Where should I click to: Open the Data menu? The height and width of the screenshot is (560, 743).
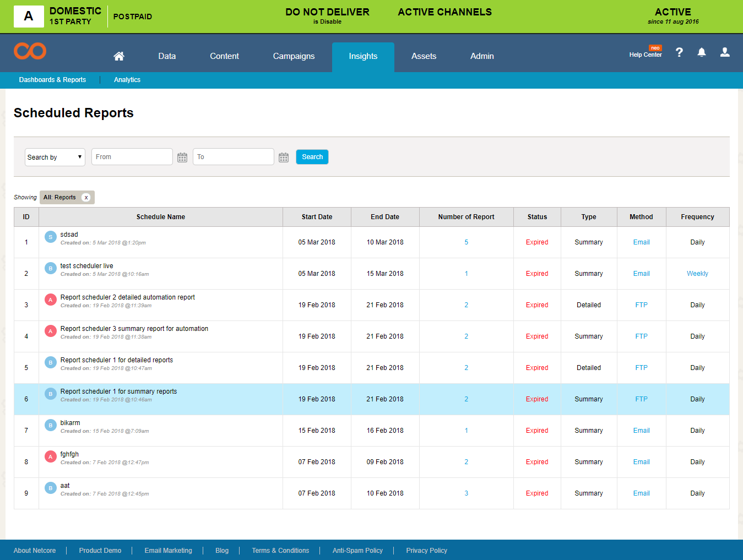pos(167,56)
